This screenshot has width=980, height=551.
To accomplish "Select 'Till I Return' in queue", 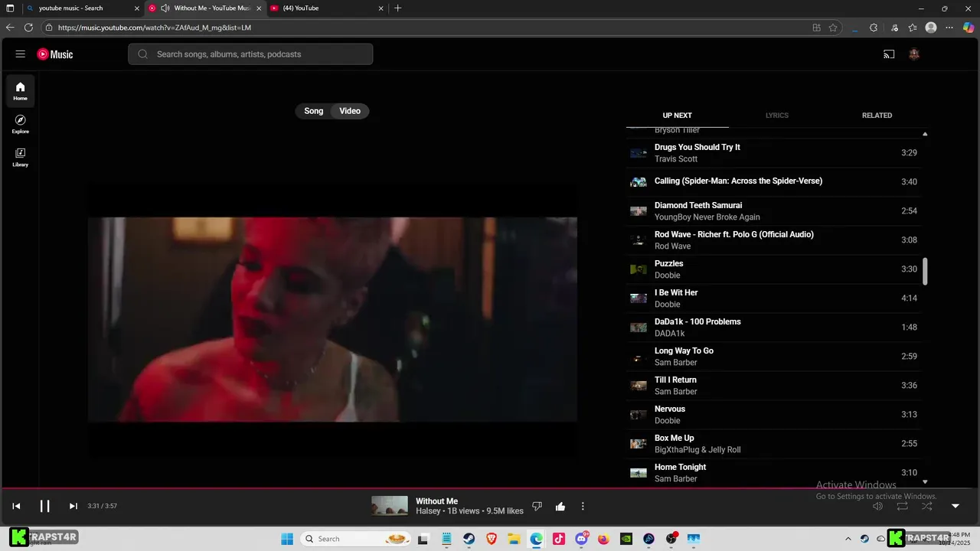I will tap(773, 386).
